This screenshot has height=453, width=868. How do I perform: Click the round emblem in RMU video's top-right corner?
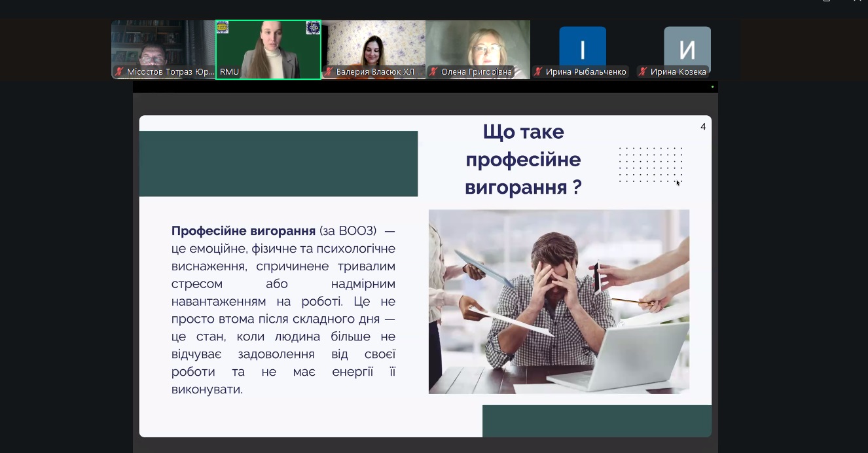coord(313,27)
